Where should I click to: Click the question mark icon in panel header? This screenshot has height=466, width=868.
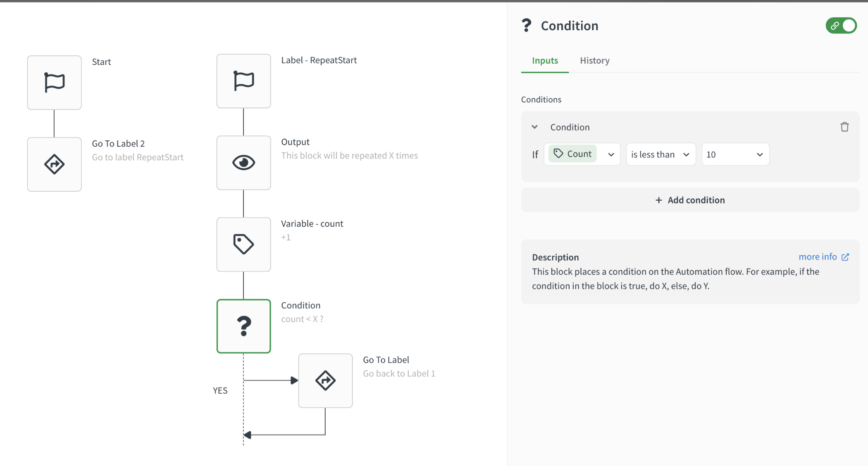click(526, 26)
